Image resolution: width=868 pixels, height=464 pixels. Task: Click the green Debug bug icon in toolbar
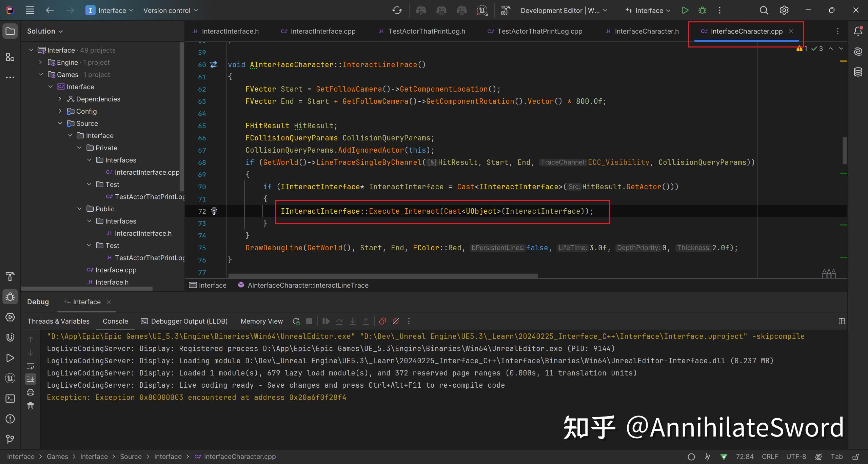[x=702, y=11]
